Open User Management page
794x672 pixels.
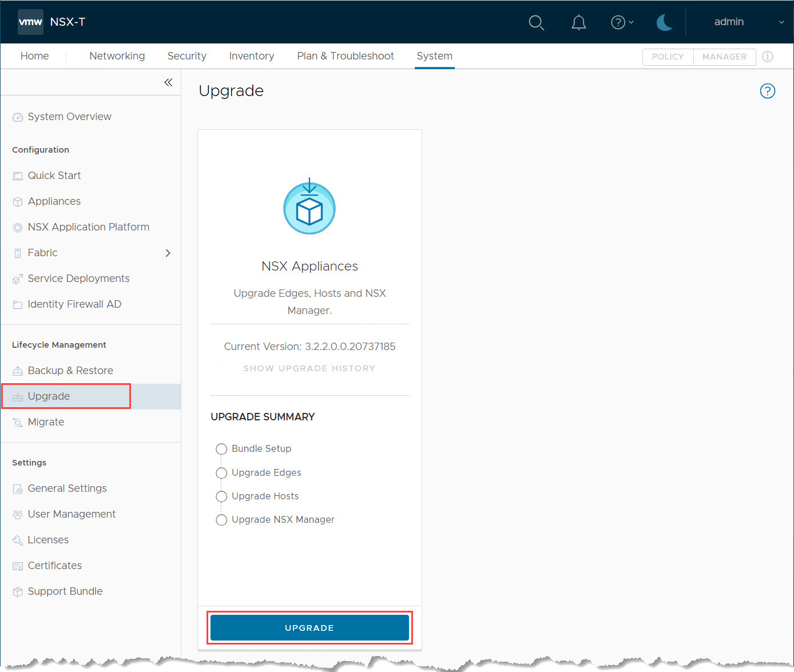[x=72, y=514]
